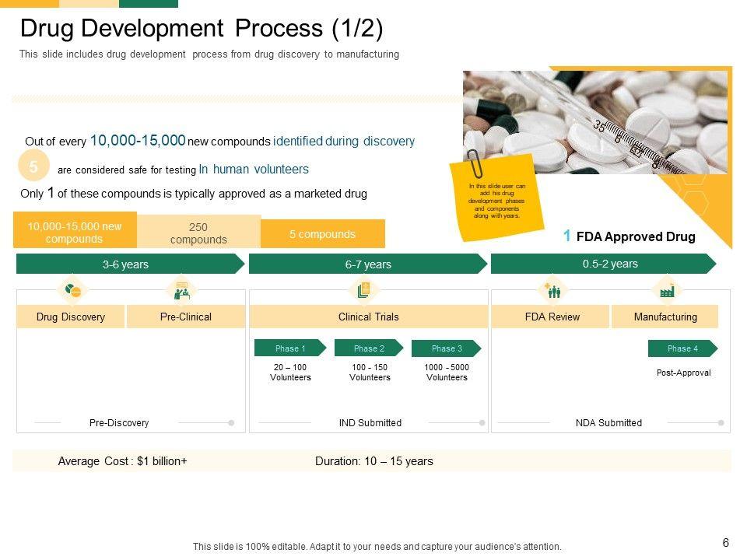This screenshot has width=747, height=560.
Task: Select the Manufacturing factory icon
Action: [x=666, y=291]
